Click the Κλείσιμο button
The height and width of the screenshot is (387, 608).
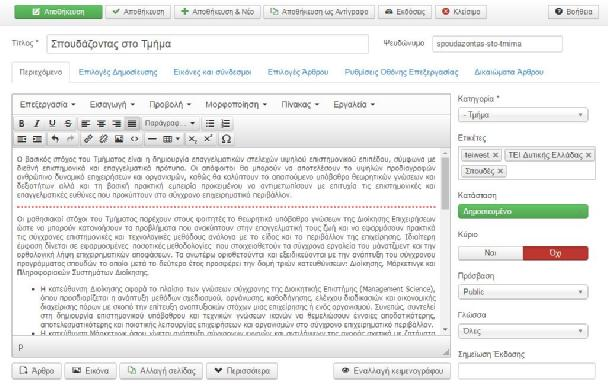pyautogui.click(x=461, y=12)
